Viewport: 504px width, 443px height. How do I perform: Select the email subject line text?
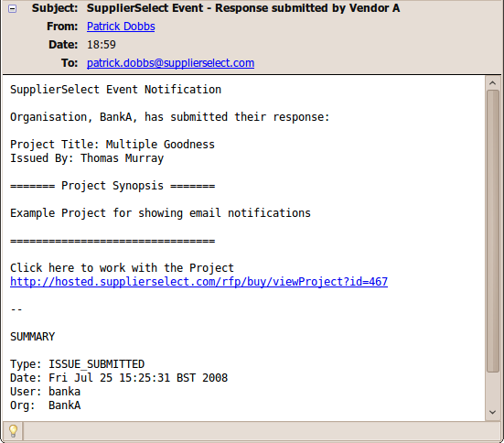tap(243, 8)
